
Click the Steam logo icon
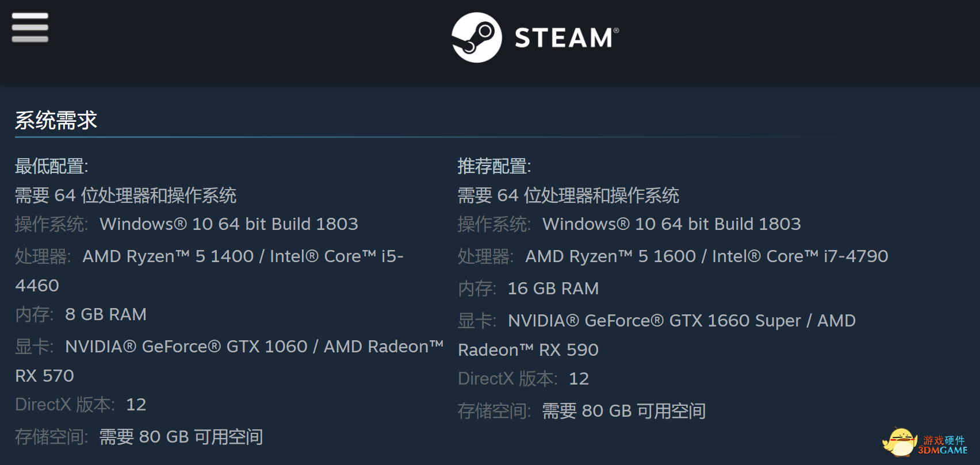[x=476, y=37]
